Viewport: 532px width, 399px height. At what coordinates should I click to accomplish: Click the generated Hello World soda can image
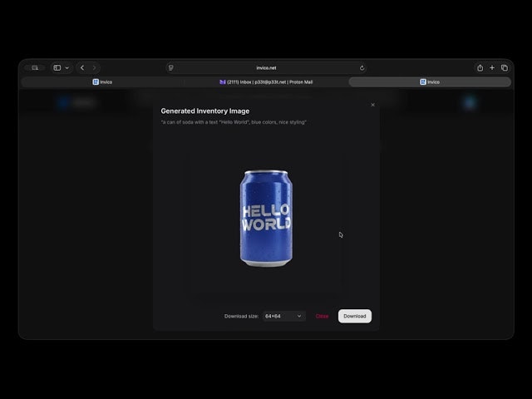coord(266,218)
